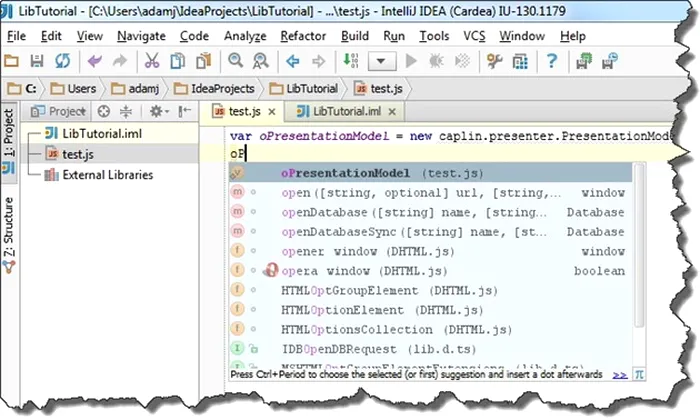The image size is (700, 420).
Task: Click the VCS update toolbar icon
Action: pos(584,61)
